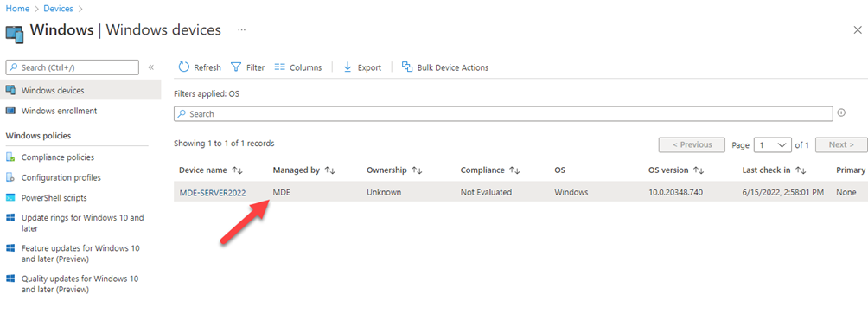Collapse the sidebar with the double chevron
Viewport: 868px width, 333px height.
[x=150, y=67]
